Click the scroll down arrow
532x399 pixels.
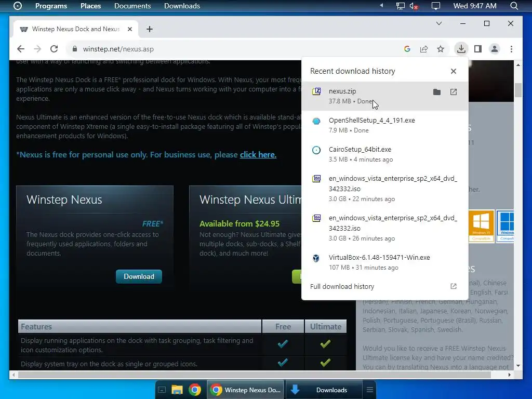[x=518, y=366]
